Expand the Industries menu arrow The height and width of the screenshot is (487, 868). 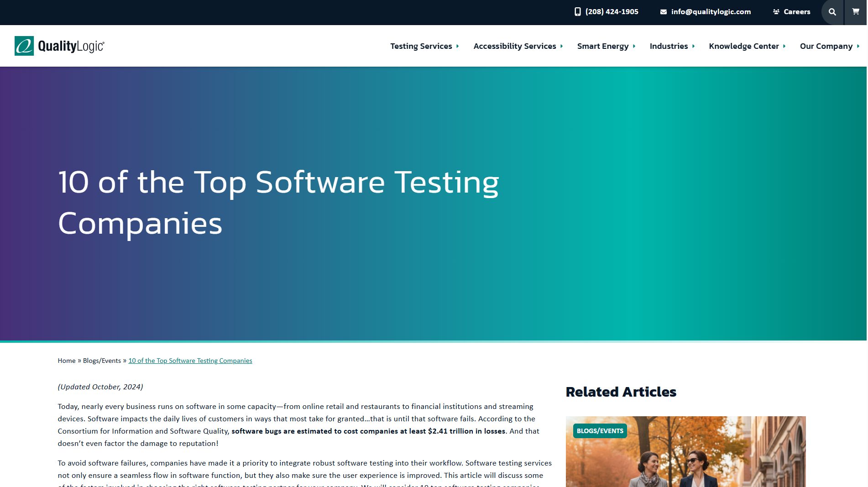pyautogui.click(x=694, y=46)
